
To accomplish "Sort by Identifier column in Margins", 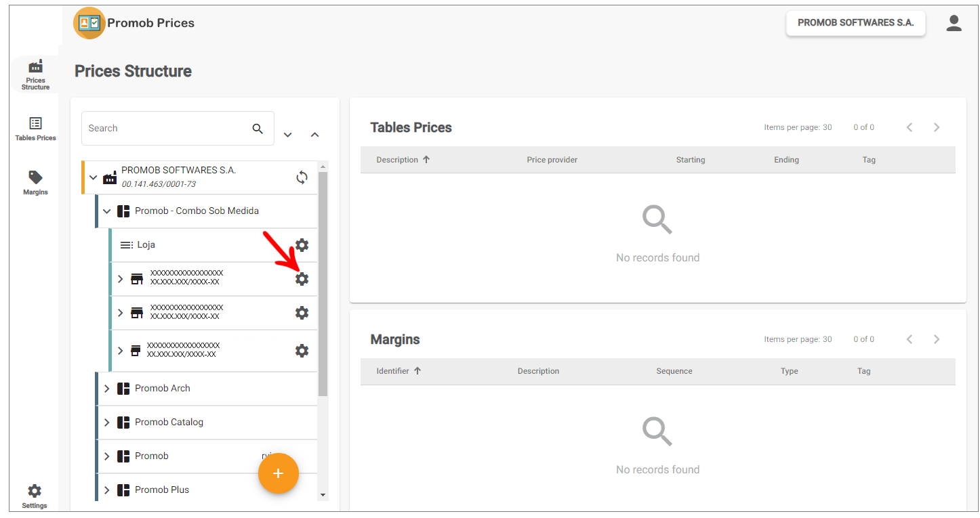I will [399, 371].
